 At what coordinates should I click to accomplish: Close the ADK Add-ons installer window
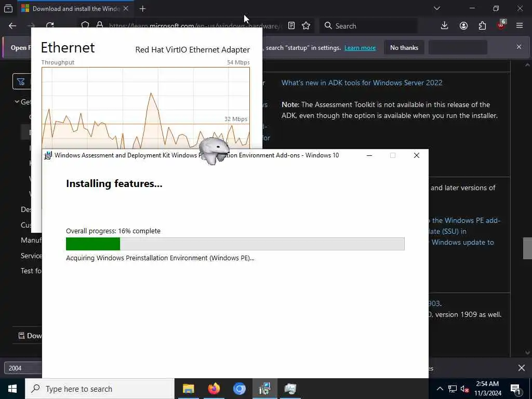[x=417, y=155]
